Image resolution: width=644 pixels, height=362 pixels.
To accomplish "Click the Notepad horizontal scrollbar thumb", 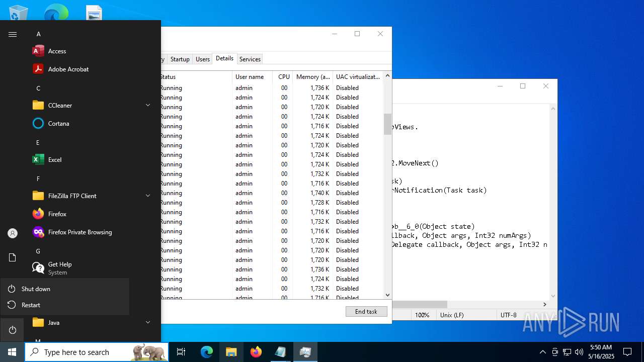I will tap(420, 304).
